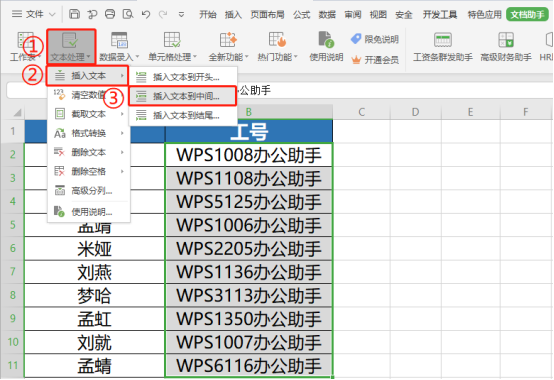Screen dimensions: 554x380
Task: Select 插入文本到开头... option
Action: point(183,77)
